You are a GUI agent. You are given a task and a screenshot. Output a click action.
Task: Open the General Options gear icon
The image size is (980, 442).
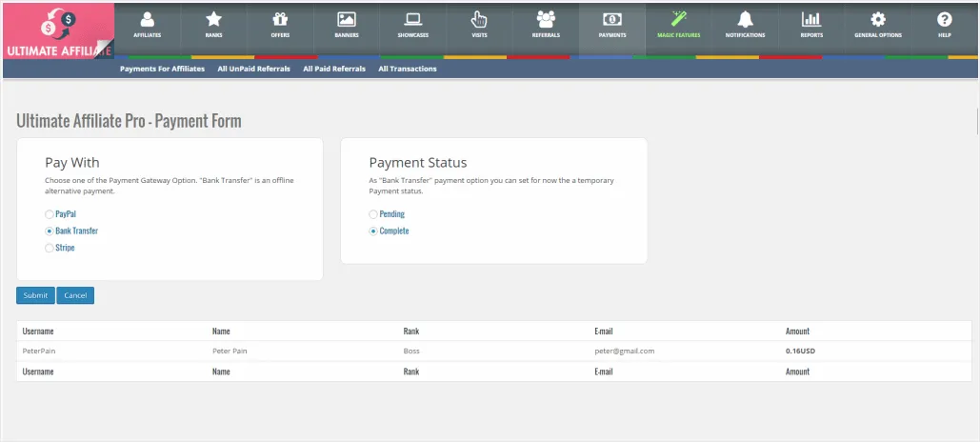click(878, 20)
